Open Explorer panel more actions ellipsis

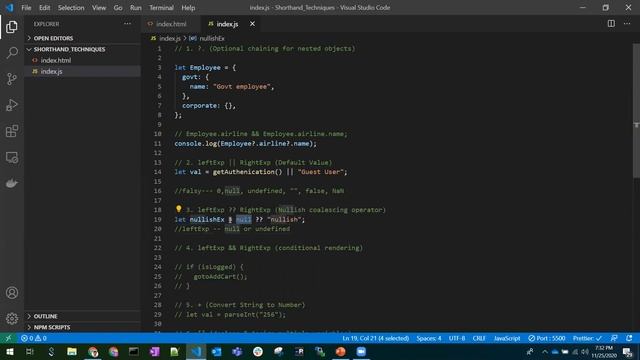(127, 24)
